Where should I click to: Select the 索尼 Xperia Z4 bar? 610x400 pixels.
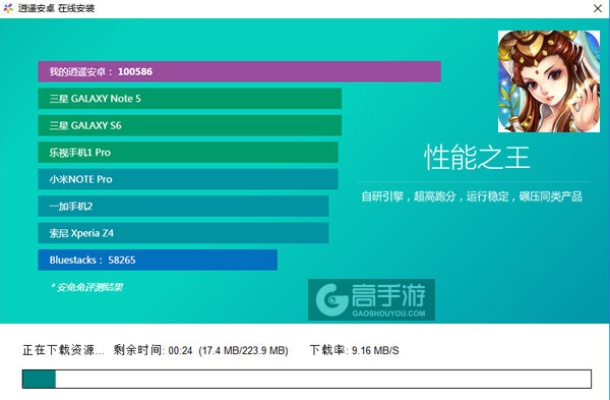[x=183, y=233]
